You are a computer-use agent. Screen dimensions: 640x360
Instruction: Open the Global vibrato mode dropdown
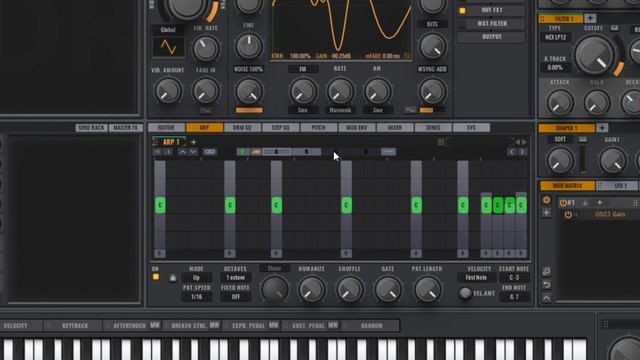pyautogui.click(x=168, y=30)
